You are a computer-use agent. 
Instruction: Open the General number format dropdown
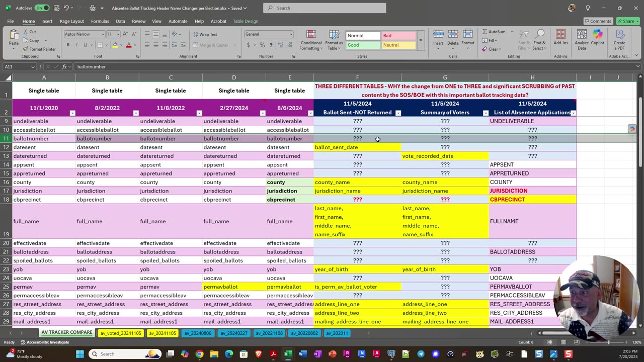coord(291,34)
